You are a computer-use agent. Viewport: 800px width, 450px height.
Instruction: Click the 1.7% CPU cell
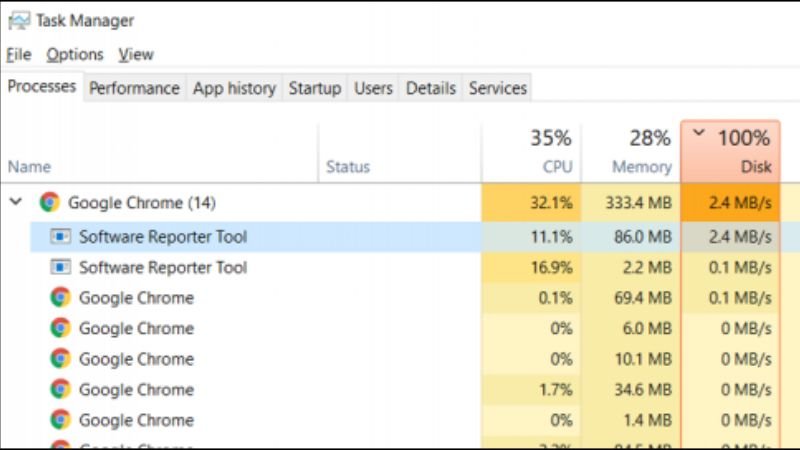531,390
